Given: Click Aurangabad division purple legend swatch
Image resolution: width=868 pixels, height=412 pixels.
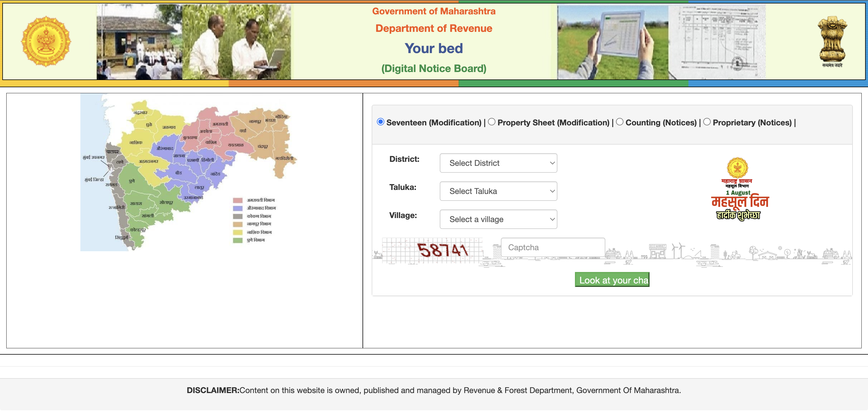Looking at the screenshot, I should [238, 209].
